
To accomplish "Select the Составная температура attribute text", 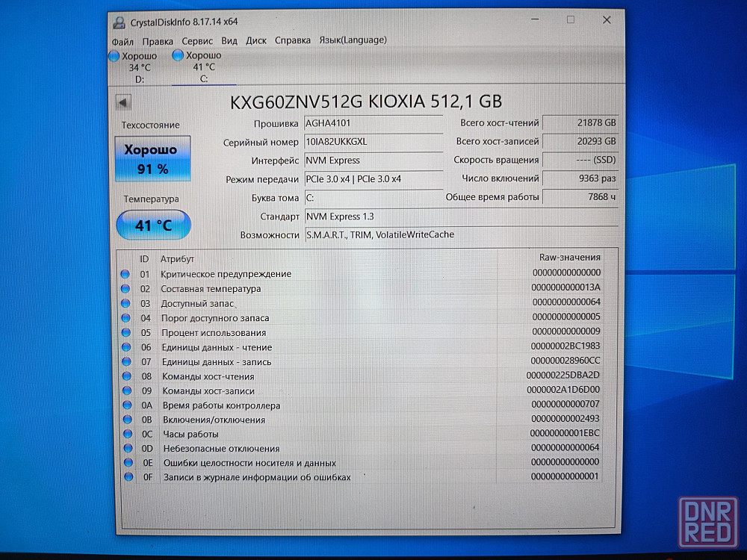I will pyautogui.click(x=211, y=288).
